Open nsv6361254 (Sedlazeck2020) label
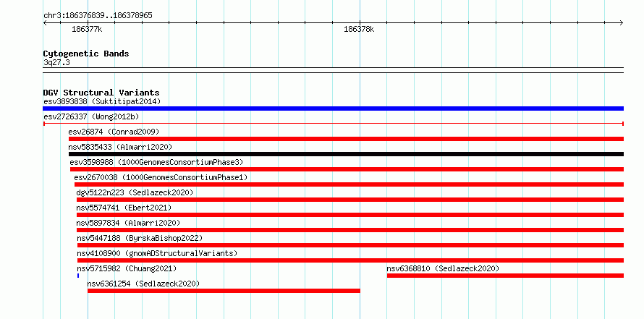Image resolution: width=644 pixels, height=319 pixels. pos(143,284)
